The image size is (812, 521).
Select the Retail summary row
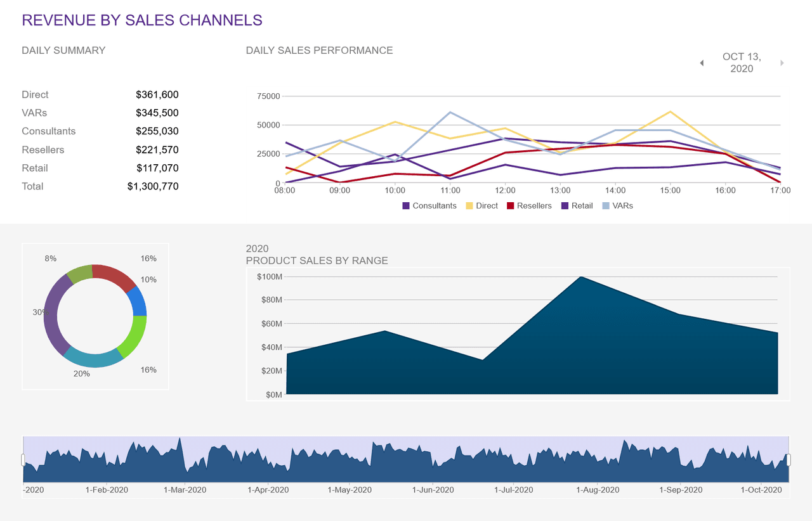tap(100, 168)
